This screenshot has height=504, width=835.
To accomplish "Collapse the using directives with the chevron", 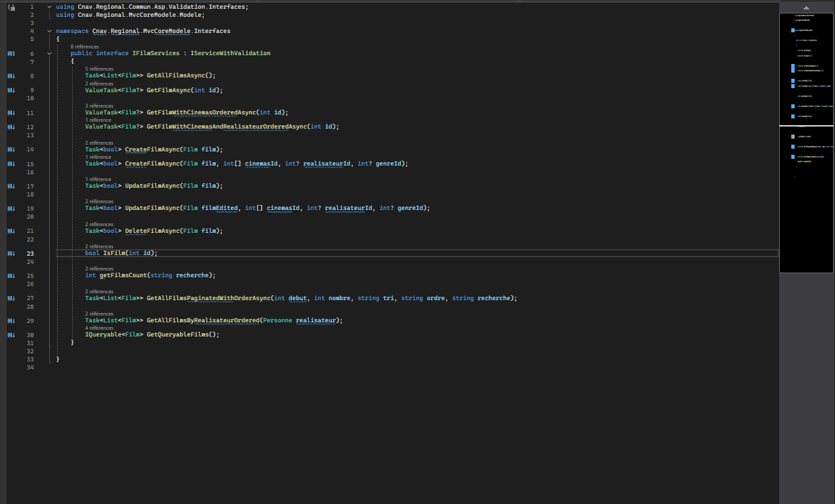I will (48, 6).
